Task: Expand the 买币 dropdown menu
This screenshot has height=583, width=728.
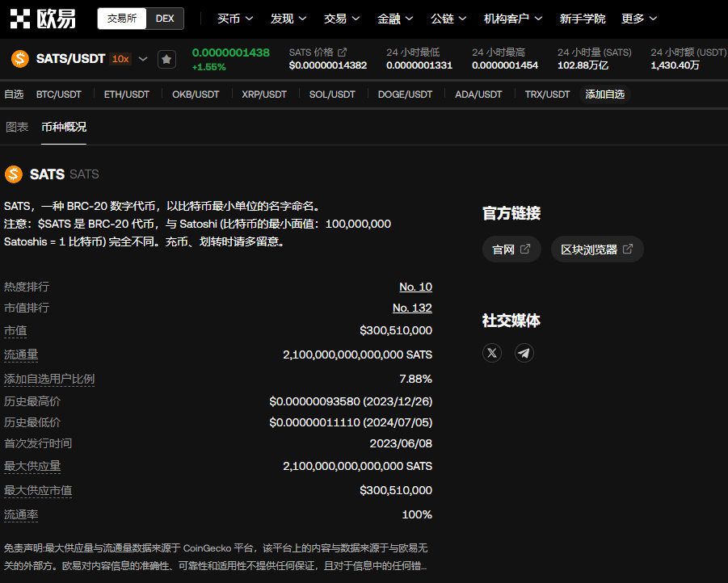Action: pos(235,19)
